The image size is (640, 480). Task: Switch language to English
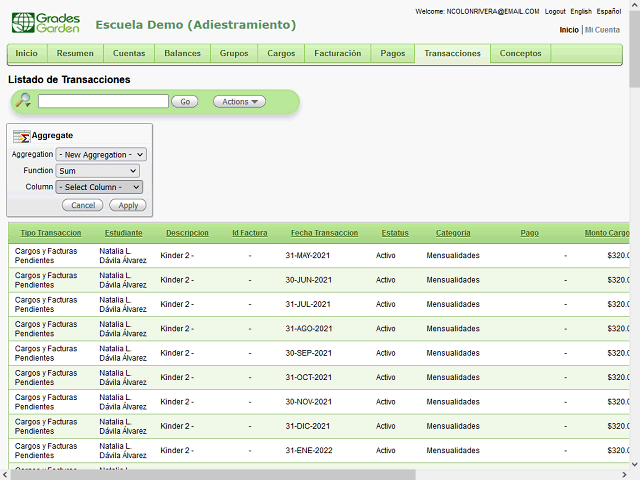click(581, 11)
